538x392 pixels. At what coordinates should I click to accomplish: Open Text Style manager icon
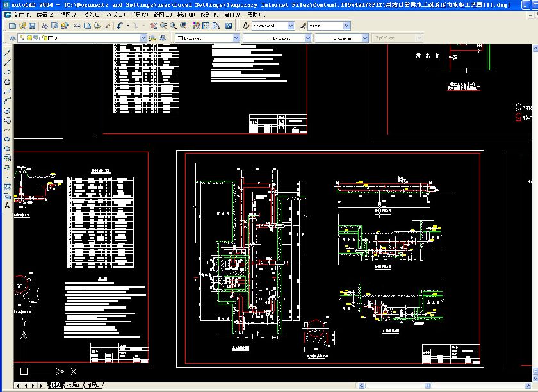tap(246, 26)
